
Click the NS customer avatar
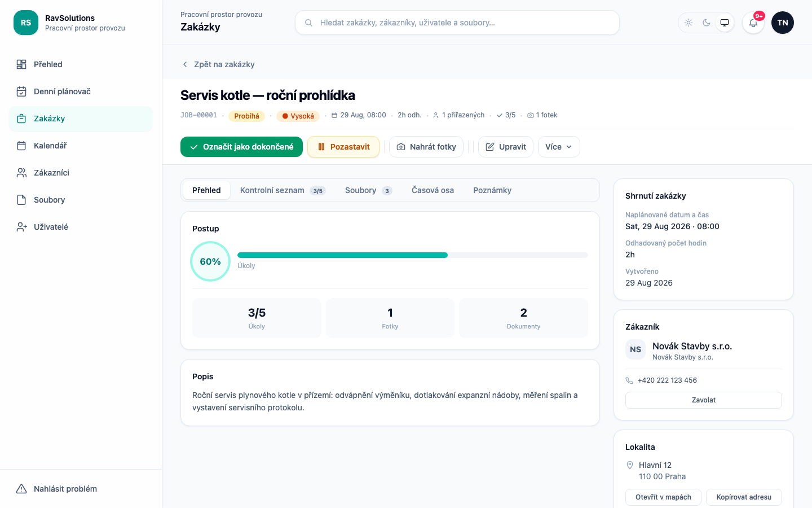tap(636, 349)
